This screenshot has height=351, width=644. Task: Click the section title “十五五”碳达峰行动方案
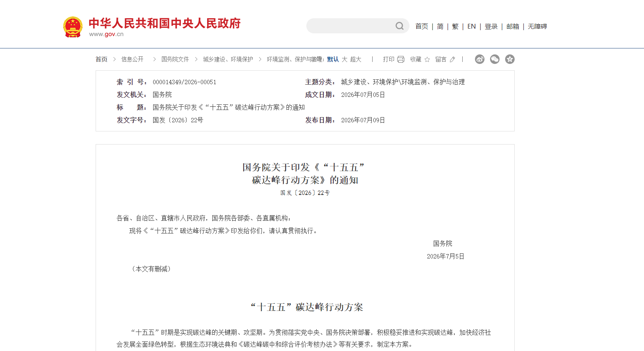click(x=307, y=307)
